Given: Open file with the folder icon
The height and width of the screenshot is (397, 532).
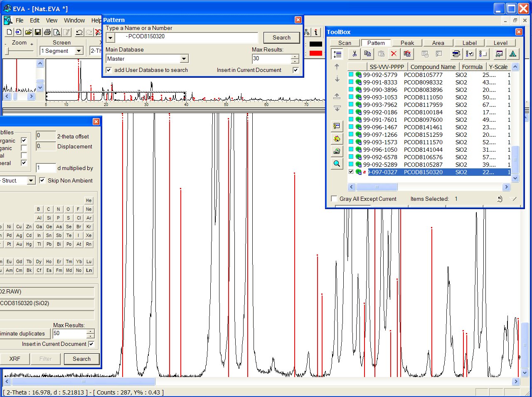Looking at the screenshot, I should 28,32.
